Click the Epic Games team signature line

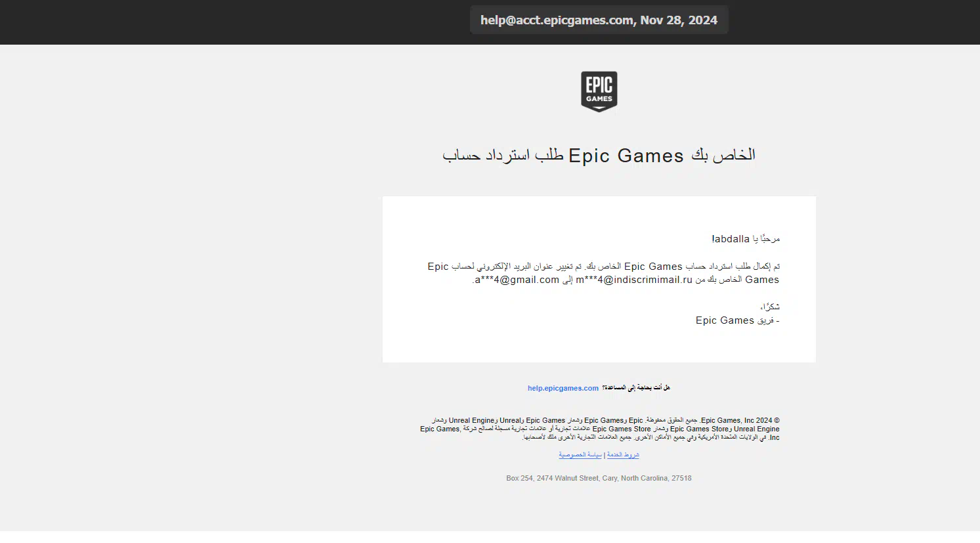(737, 320)
